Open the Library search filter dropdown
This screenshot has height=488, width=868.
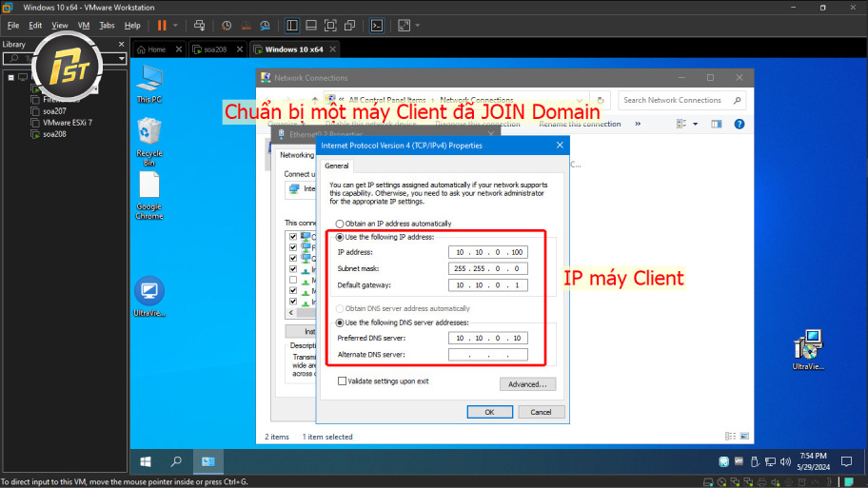pyautogui.click(x=121, y=58)
